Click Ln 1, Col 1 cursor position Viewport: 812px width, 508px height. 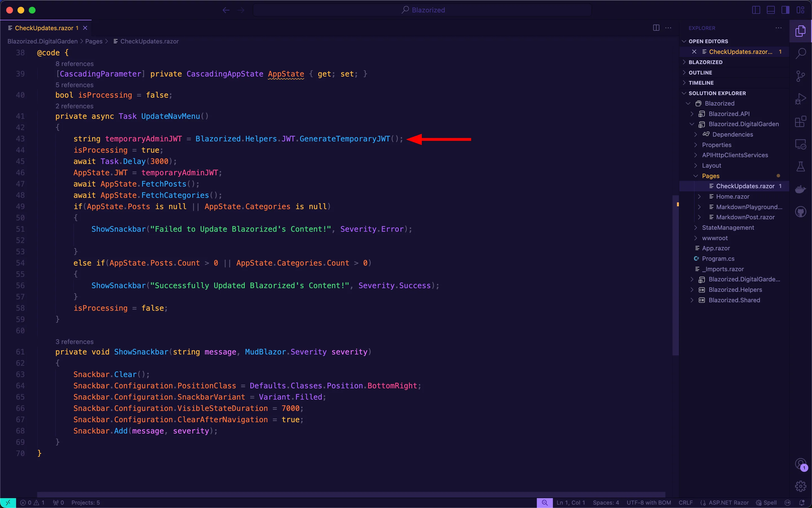click(571, 503)
